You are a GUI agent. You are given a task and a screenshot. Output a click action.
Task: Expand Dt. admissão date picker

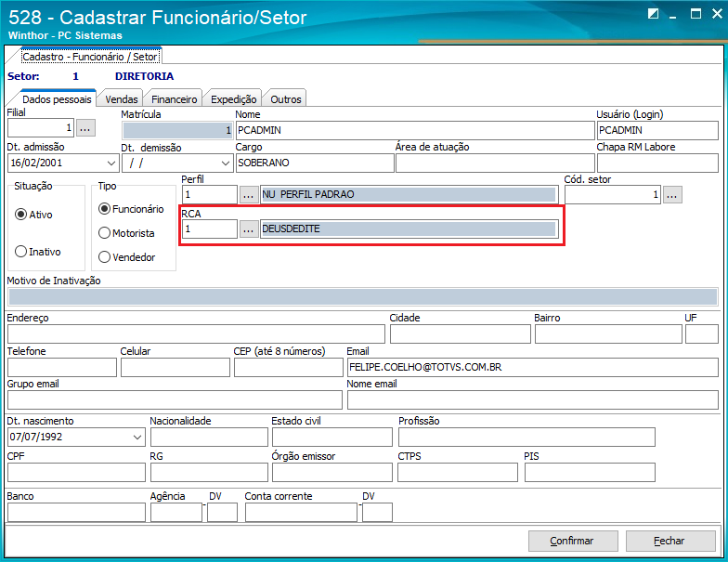(x=111, y=163)
